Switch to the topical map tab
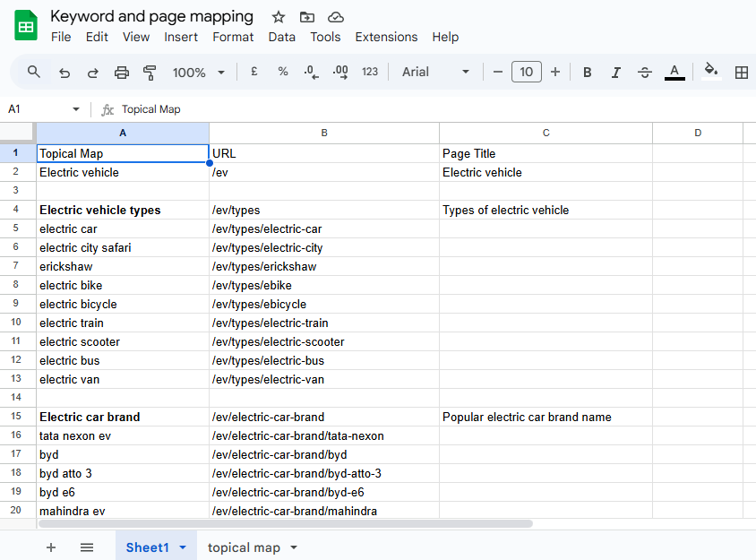This screenshot has height=560, width=756. pos(244,547)
